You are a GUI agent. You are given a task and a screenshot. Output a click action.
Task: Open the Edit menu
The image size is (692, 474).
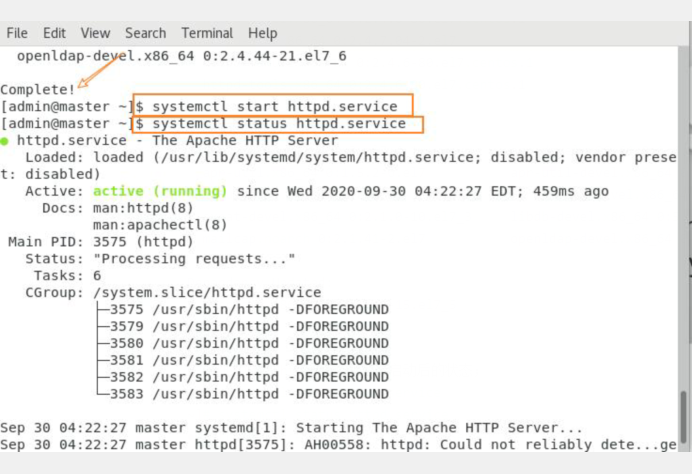click(x=54, y=33)
